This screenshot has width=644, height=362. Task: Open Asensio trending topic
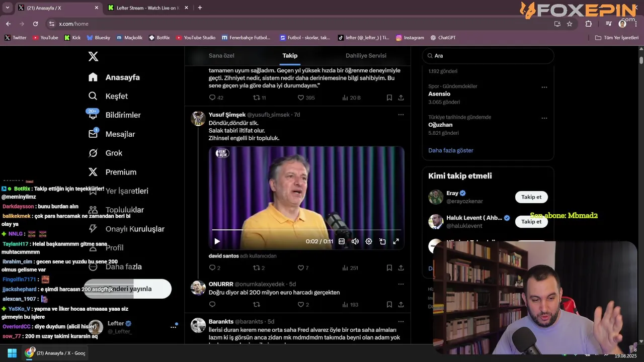[439, 94]
